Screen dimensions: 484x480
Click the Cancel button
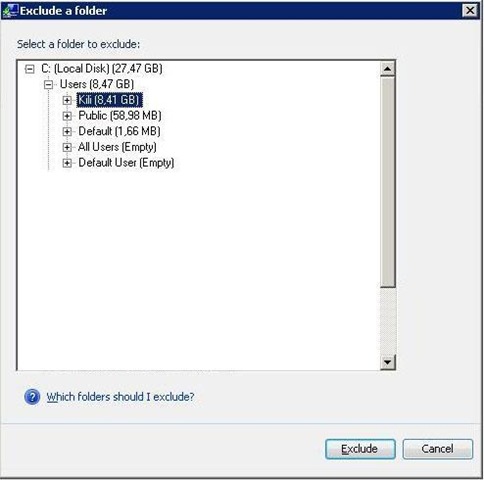tap(437, 449)
